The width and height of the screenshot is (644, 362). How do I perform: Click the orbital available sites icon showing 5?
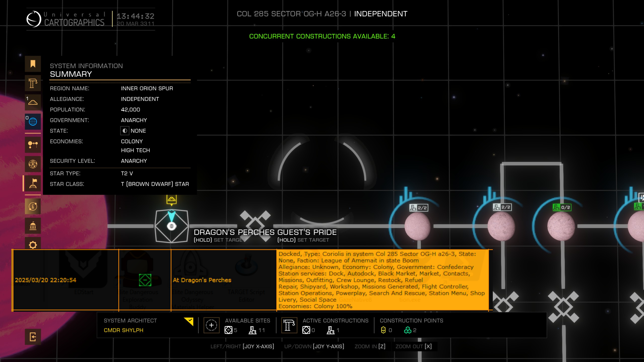click(x=228, y=330)
